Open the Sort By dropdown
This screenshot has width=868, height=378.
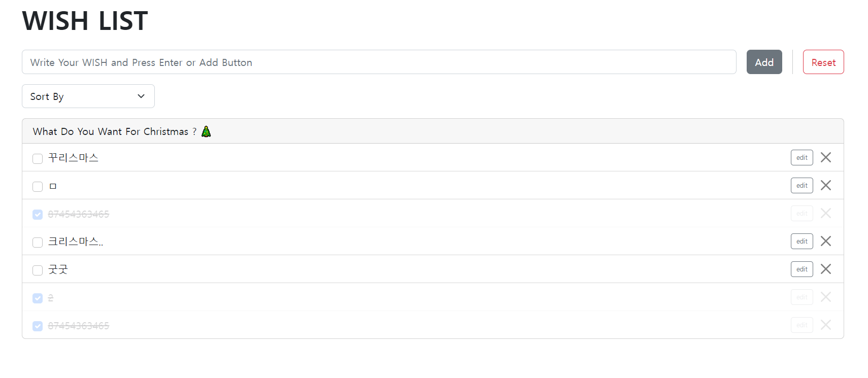[x=88, y=96]
